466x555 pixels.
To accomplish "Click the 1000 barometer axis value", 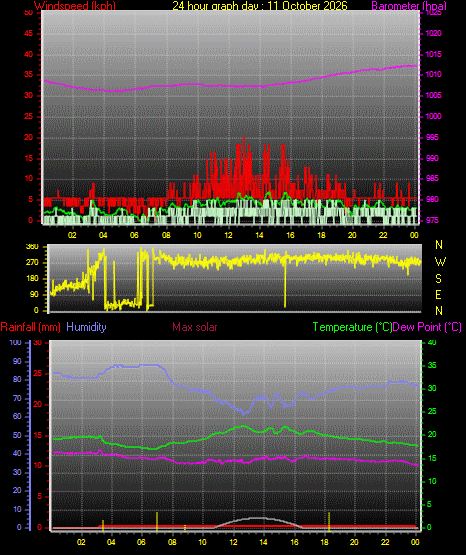I will click(433, 116).
